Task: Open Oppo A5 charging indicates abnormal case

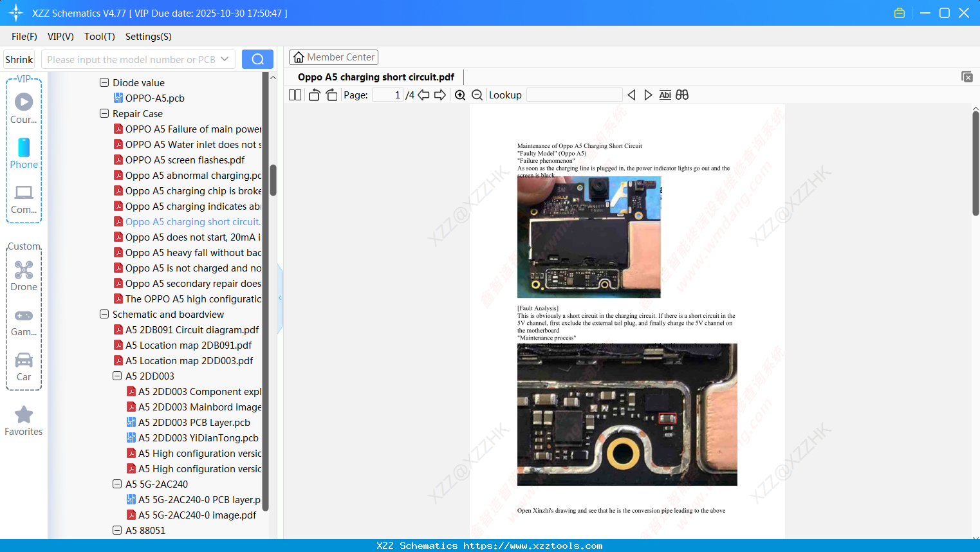Action: click(187, 207)
